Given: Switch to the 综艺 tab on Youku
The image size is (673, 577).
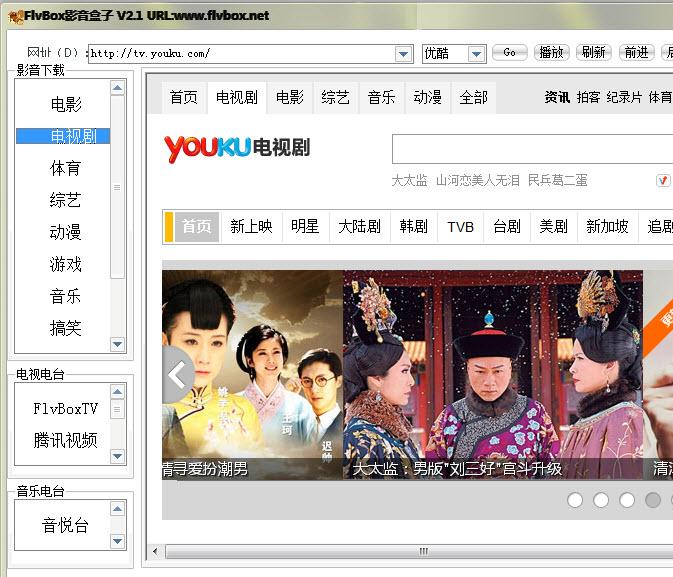Looking at the screenshot, I should [x=335, y=97].
